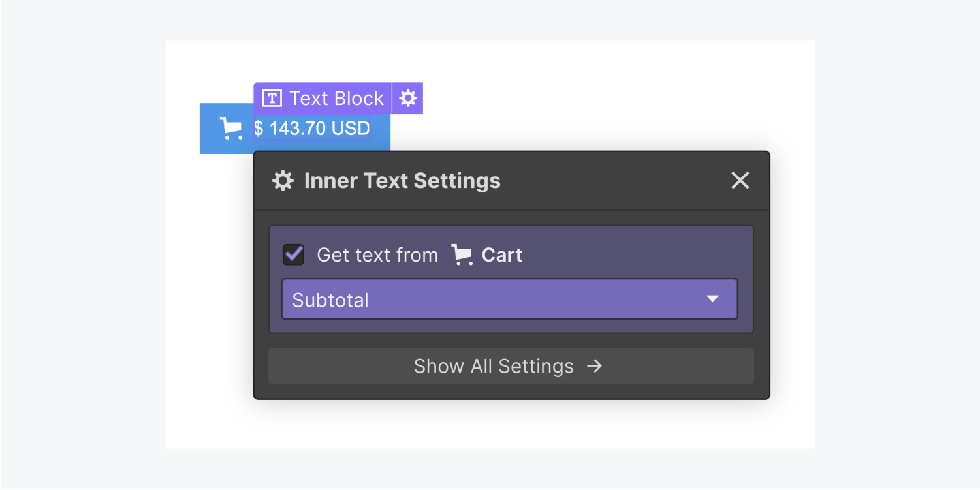Click the gear icon in Inner Text Settings header
Image resolution: width=980 pixels, height=490 pixels.
pos(283,181)
